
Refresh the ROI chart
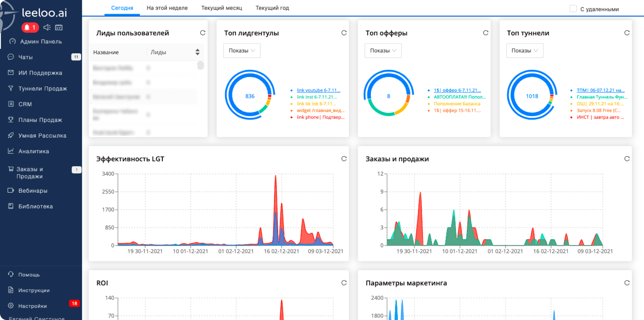click(344, 283)
